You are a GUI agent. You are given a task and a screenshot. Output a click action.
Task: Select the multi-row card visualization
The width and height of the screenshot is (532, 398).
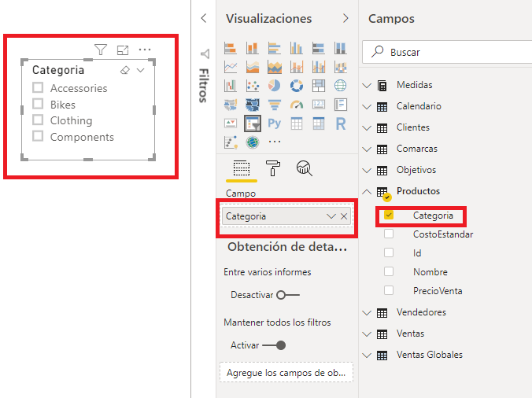pos(340,105)
